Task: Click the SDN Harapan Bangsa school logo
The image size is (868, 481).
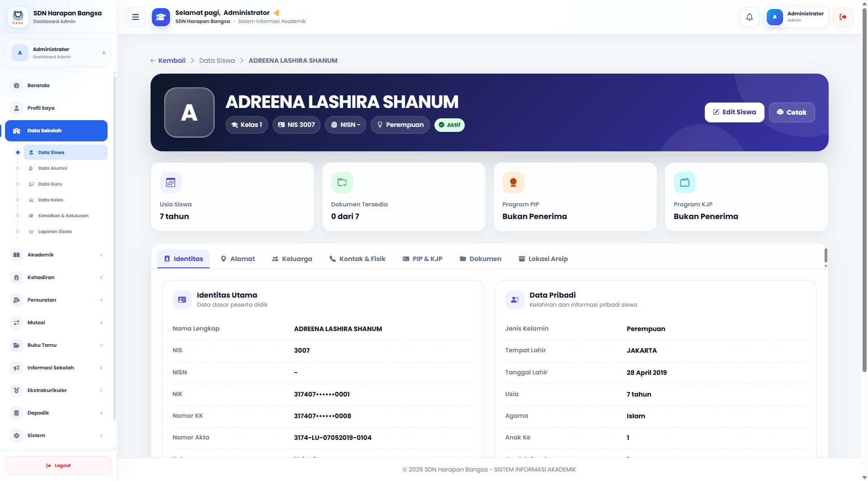Action: (x=18, y=17)
